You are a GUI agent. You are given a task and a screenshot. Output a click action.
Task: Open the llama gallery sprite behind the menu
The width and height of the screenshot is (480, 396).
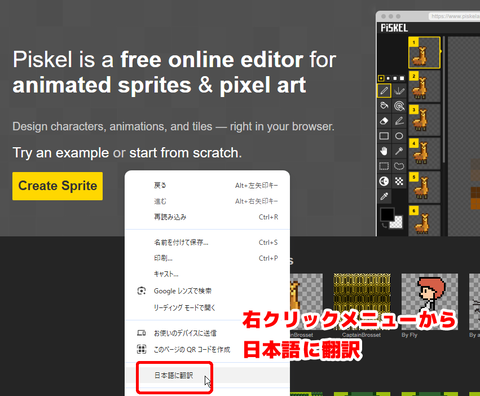tap(306, 302)
